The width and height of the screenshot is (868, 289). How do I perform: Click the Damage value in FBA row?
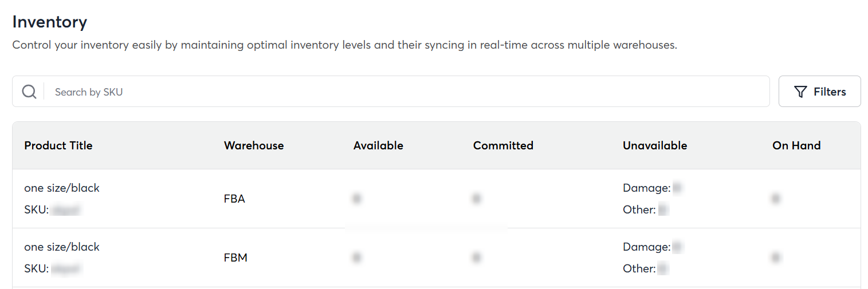click(678, 188)
